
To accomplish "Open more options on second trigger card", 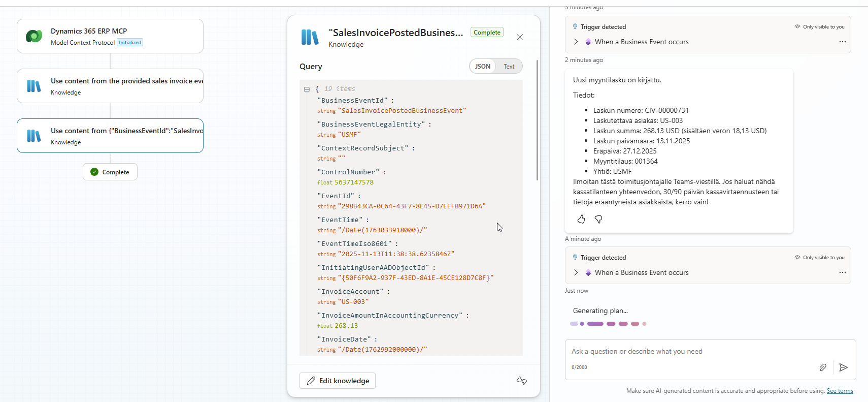I will coord(842,272).
